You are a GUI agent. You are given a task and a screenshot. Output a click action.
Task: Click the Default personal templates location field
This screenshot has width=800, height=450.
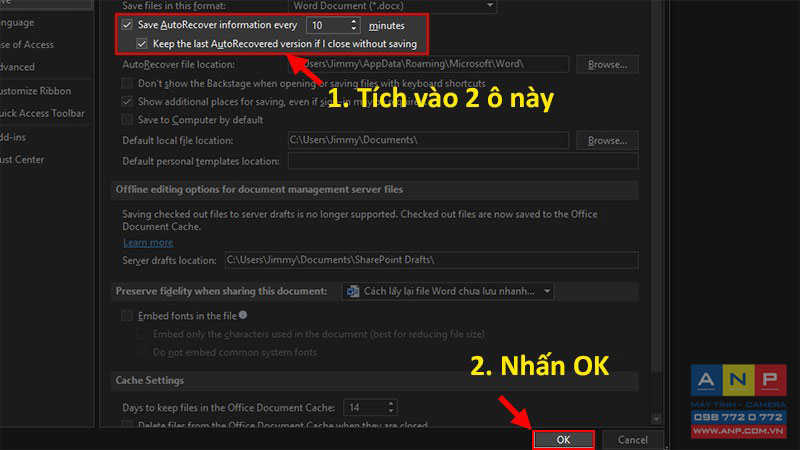pos(463,161)
